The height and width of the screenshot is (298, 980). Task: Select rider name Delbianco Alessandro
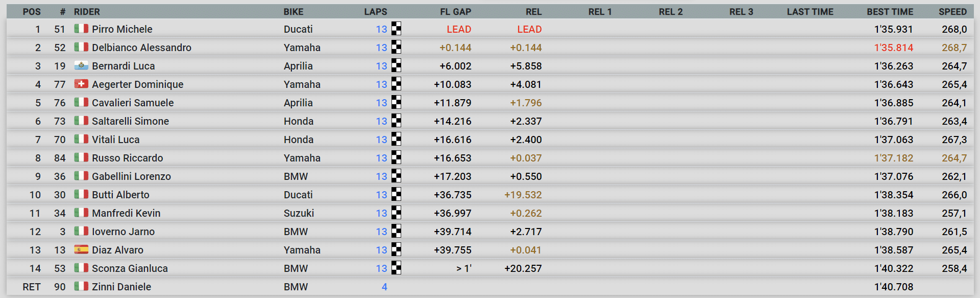tap(141, 48)
